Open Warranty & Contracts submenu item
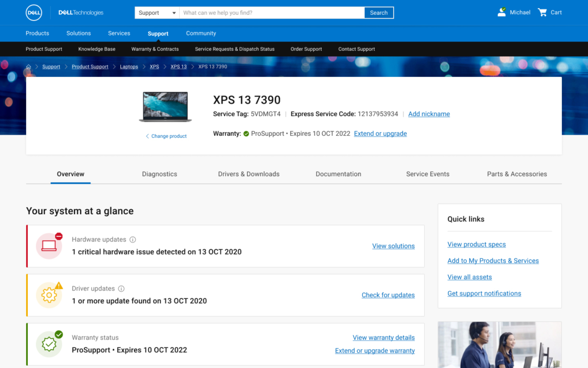The image size is (588, 368). pyautogui.click(x=155, y=49)
